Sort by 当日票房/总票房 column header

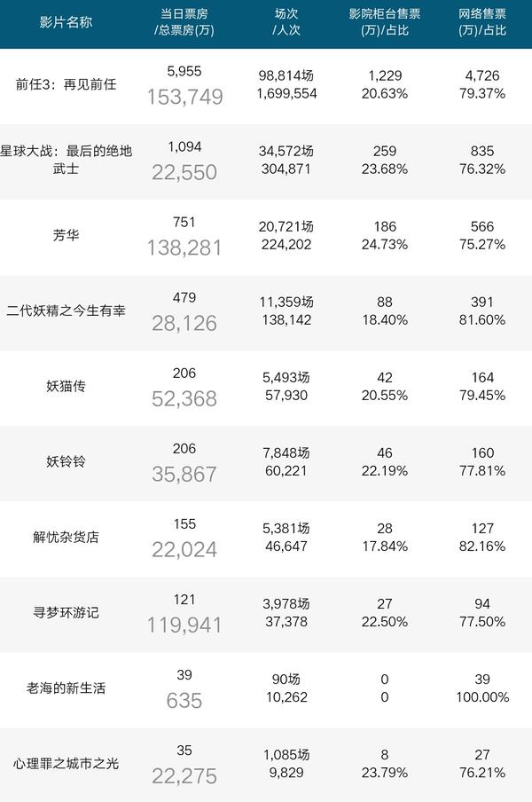pos(184,22)
